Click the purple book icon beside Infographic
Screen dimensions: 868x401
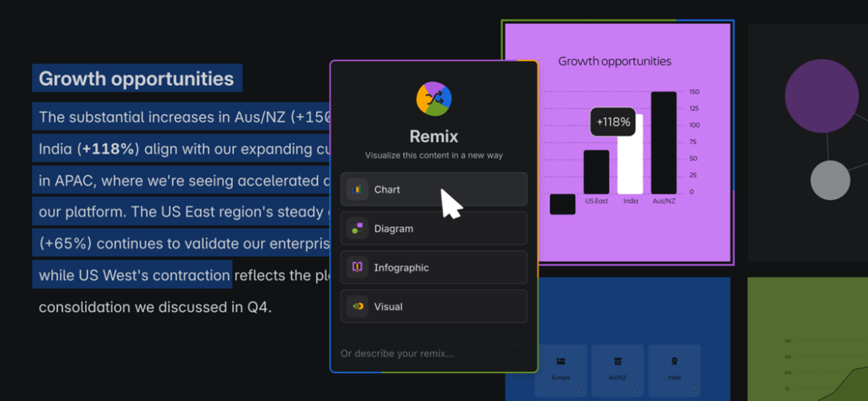tap(357, 267)
